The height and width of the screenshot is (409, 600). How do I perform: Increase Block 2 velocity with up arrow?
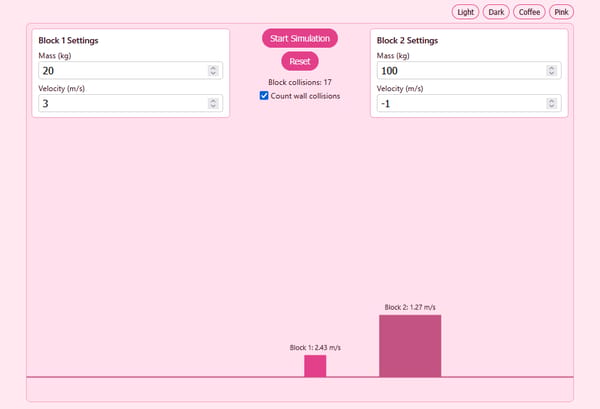tap(551, 101)
